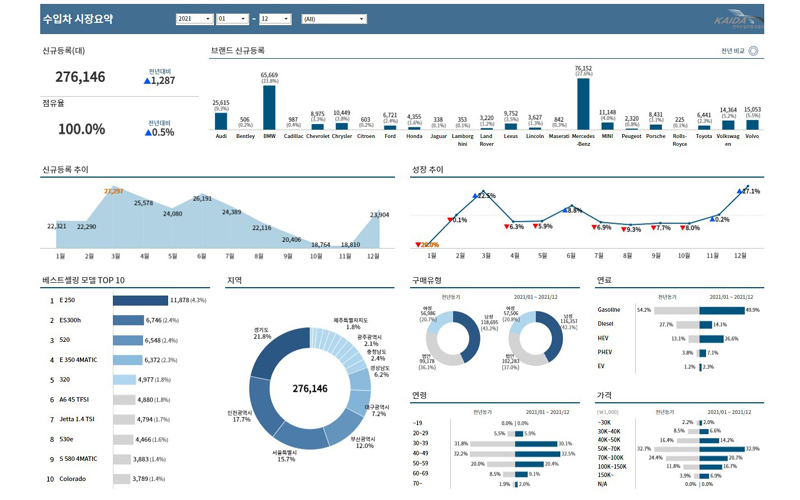Click the 50K~70K price 32.9% bar
The image size is (800, 500).
[x=722, y=449]
